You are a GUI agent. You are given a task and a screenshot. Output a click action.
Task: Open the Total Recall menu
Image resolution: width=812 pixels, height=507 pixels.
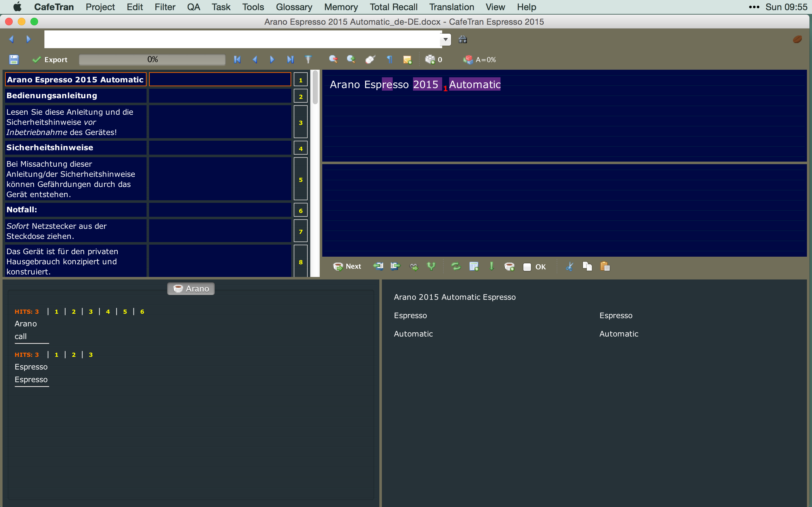click(393, 7)
